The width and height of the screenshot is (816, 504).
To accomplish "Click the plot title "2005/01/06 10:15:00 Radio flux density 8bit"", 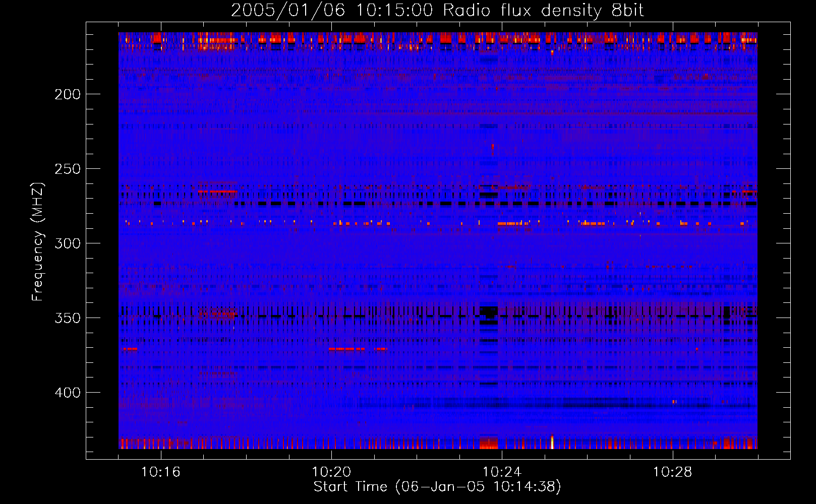I will [437, 11].
